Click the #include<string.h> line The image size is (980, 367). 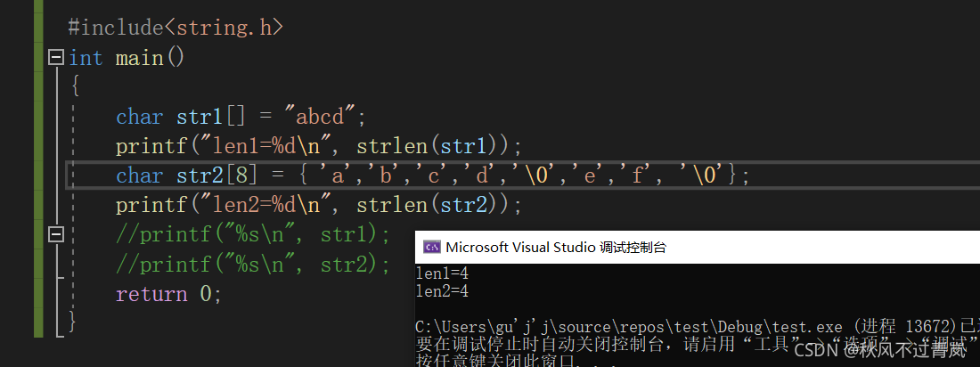[x=176, y=28]
